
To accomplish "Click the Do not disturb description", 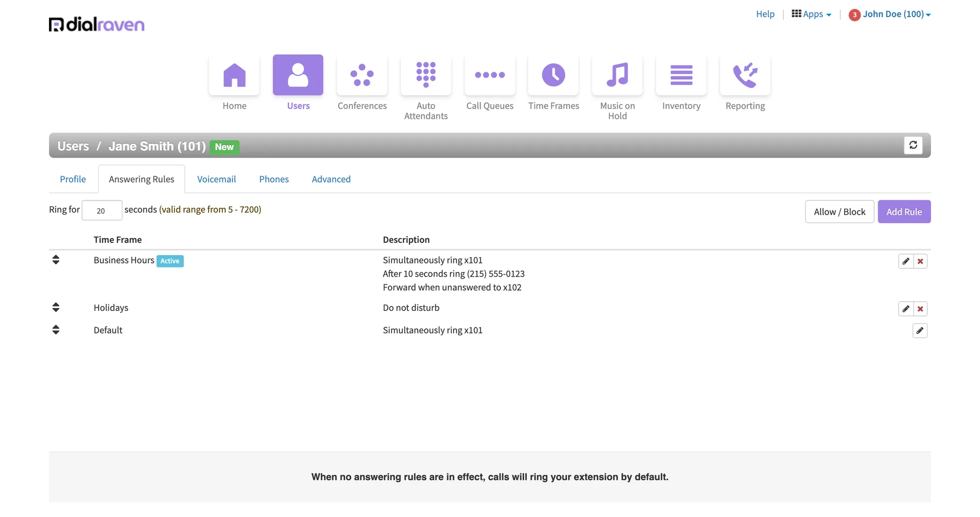I will point(411,307).
